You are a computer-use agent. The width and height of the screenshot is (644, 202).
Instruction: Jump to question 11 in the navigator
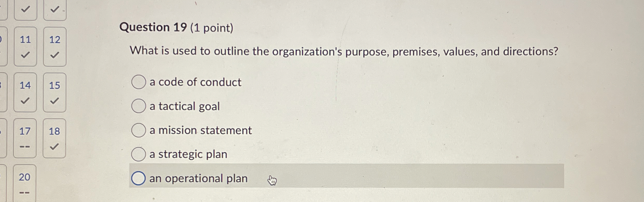click(26, 39)
